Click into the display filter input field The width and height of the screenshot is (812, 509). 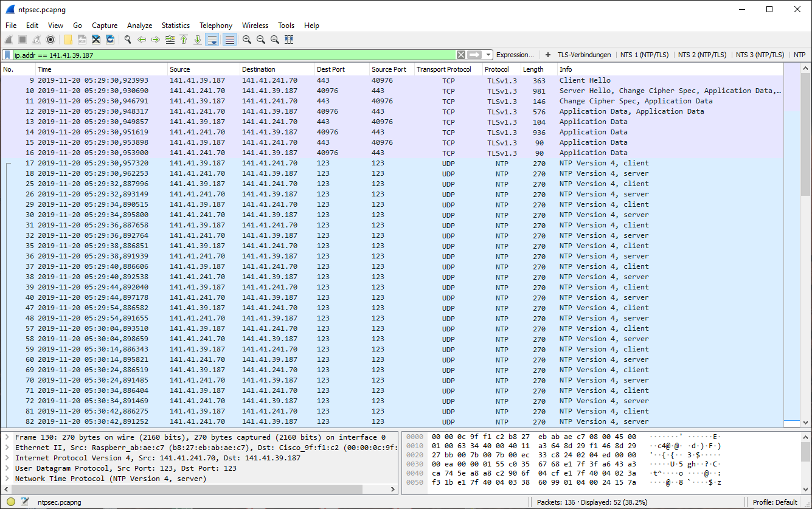click(x=234, y=55)
